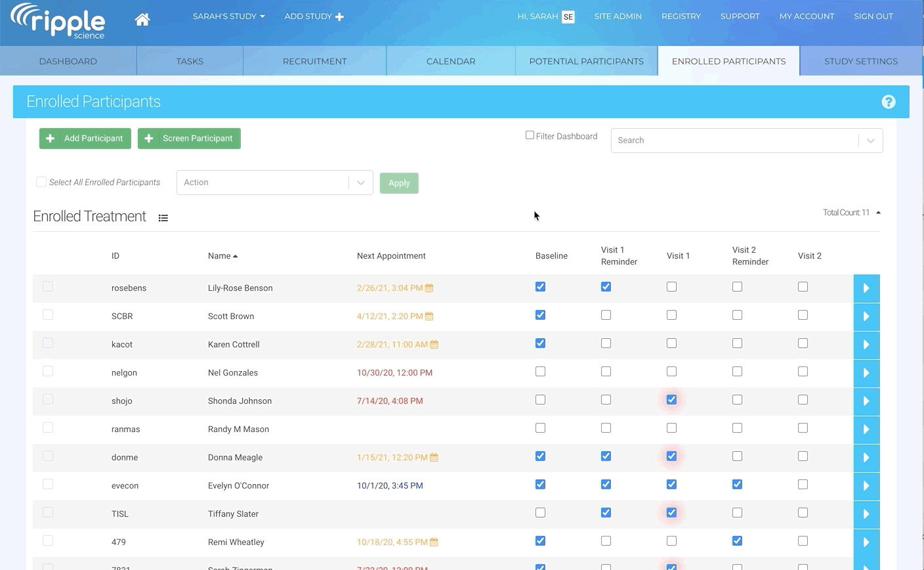This screenshot has width=924, height=570.
Task: Open calendar icon for Lily-Rose Benson's appointment
Action: [x=429, y=288]
